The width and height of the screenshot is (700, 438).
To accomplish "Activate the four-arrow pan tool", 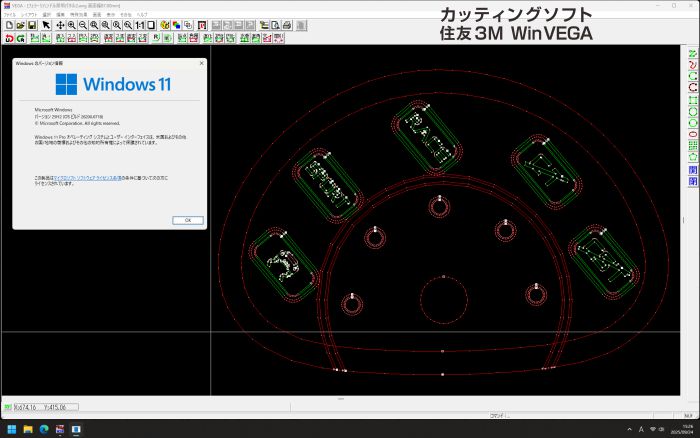I will click(x=60, y=25).
